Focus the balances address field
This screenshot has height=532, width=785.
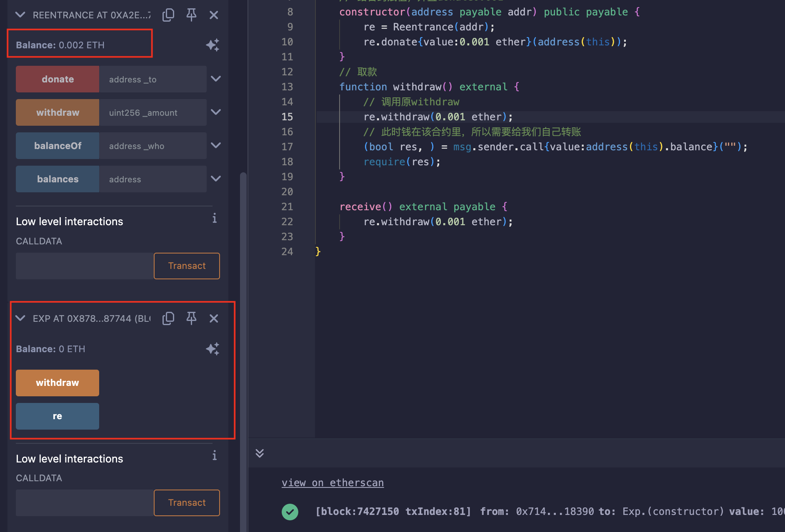click(x=153, y=179)
